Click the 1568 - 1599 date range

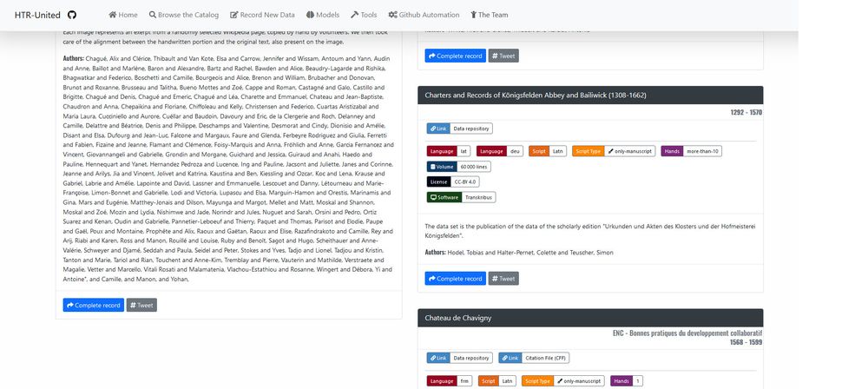tap(746, 342)
